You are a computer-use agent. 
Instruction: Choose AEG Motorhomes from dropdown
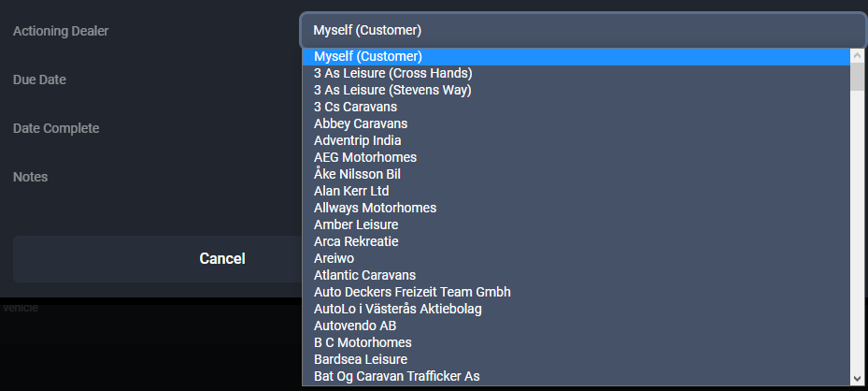point(365,157)
